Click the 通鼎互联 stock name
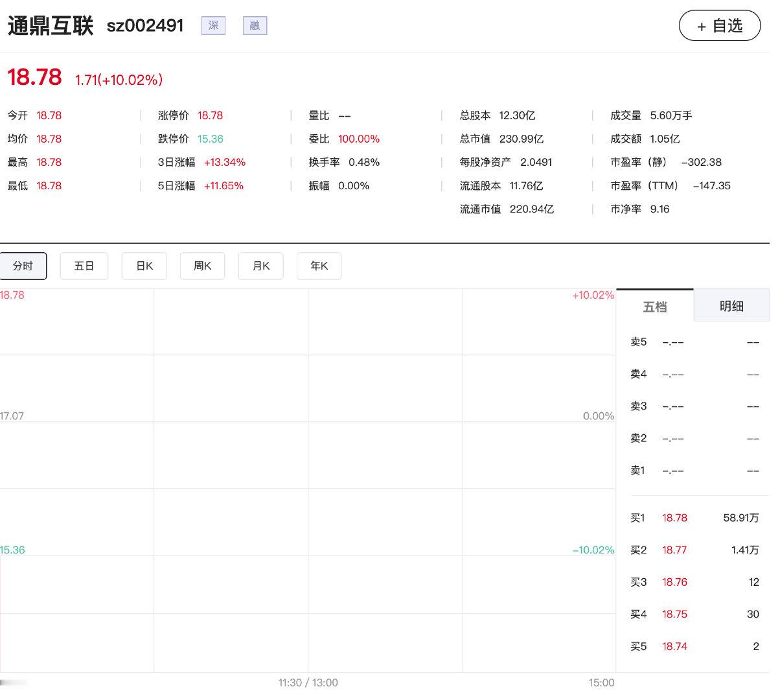This screenshot has width=780, height=700. coord(51,26)
